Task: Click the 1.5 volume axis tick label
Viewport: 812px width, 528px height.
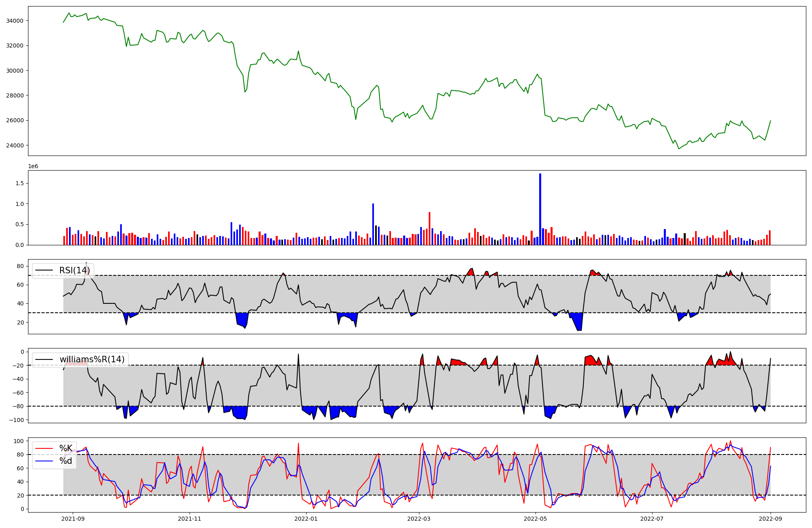Action: pos(19,183)
